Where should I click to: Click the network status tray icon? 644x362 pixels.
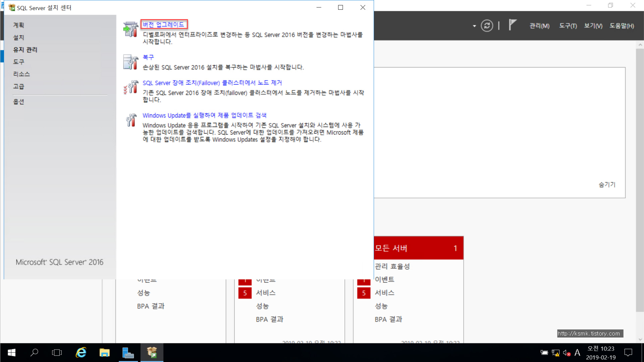click(555, 353)
